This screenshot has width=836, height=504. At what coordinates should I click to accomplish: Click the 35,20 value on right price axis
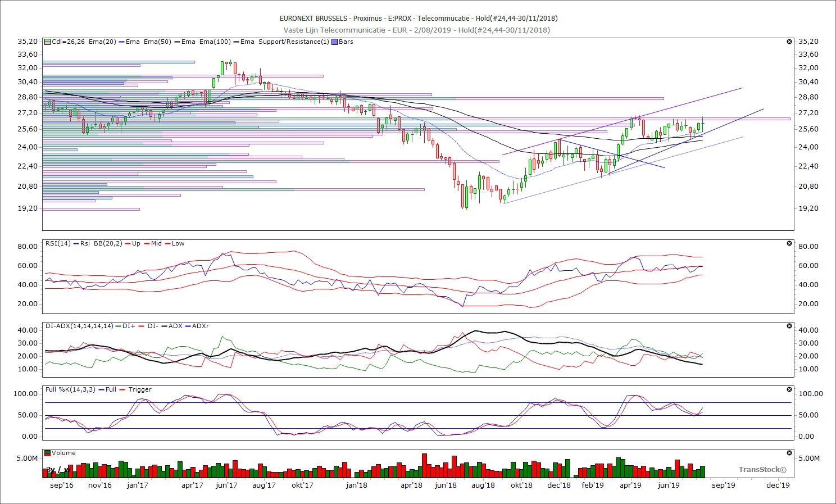click(x=808, y=41)
